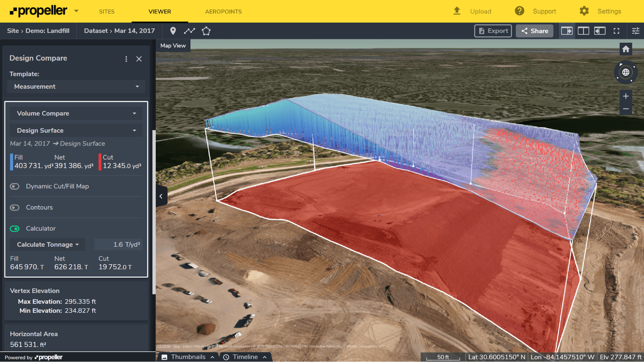Select the polygon area tool
Image resolution: width=644 pixels, height=362 pixels.
click(206, 31)
